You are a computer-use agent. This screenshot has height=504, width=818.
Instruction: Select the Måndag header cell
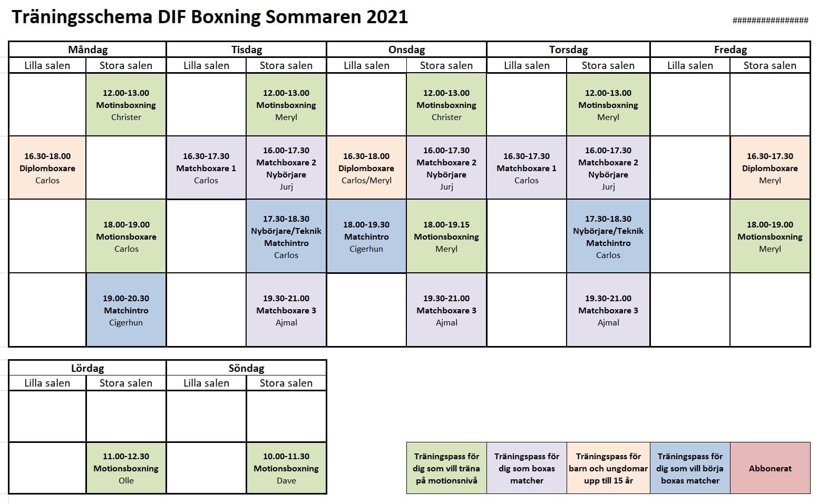[x=87, y=50]
